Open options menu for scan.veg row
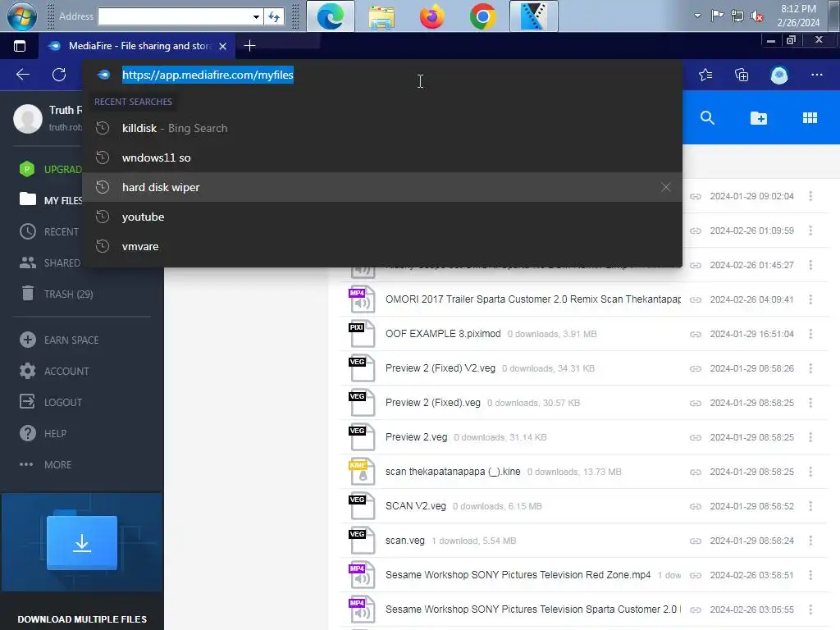 point(810,541)
